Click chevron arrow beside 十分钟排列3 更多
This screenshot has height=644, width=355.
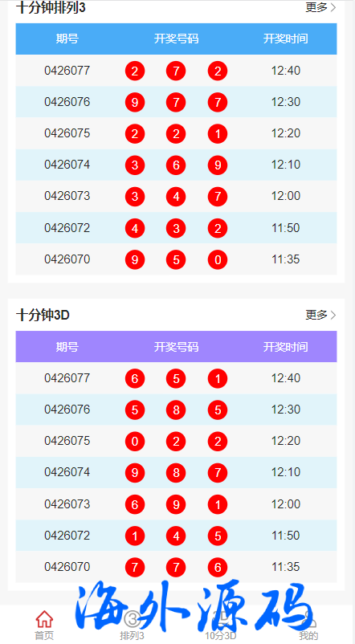[x=333, y=7]
